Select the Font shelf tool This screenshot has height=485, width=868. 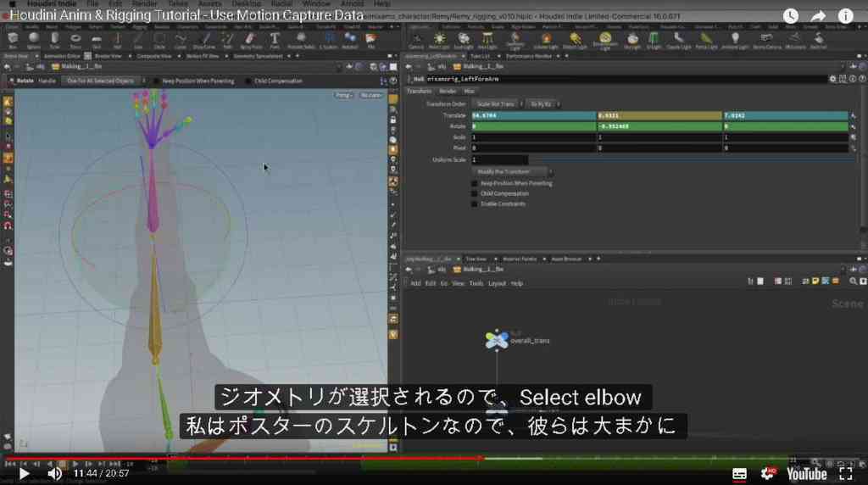[x=275, y=40]
